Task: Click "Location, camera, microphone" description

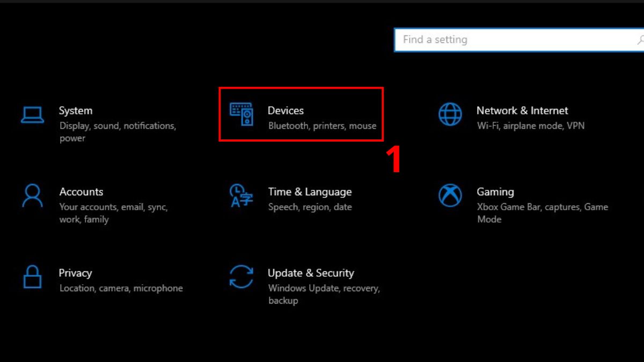Action: [121, 289]
